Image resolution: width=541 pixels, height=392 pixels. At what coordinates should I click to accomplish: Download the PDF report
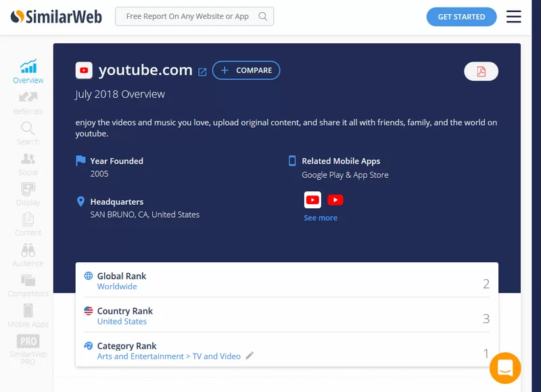(x=481, y=72)
